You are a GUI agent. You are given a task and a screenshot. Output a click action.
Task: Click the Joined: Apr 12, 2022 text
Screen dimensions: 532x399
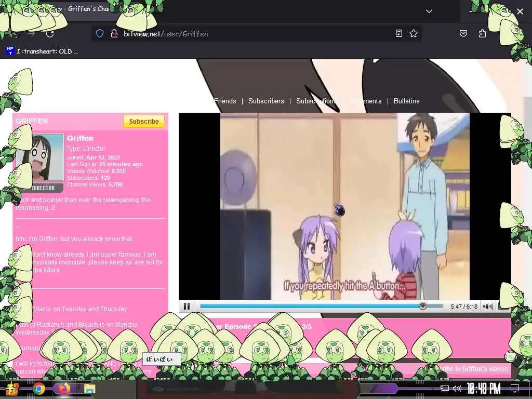[x=94, y=157]
